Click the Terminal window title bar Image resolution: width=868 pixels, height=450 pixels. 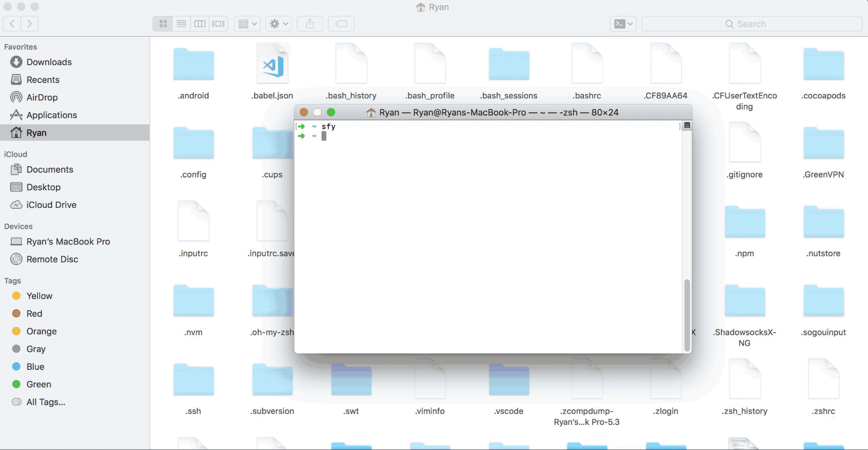(493, 112)
